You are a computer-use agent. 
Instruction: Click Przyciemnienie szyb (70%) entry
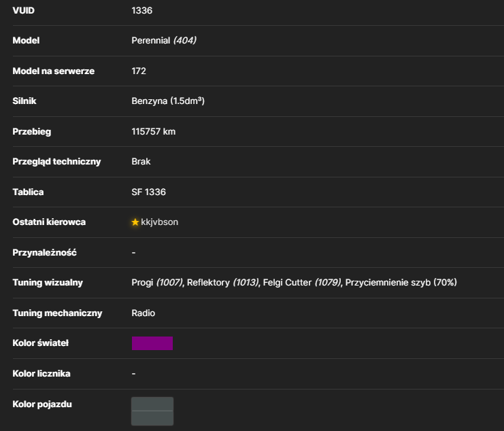tap(401, 283)
